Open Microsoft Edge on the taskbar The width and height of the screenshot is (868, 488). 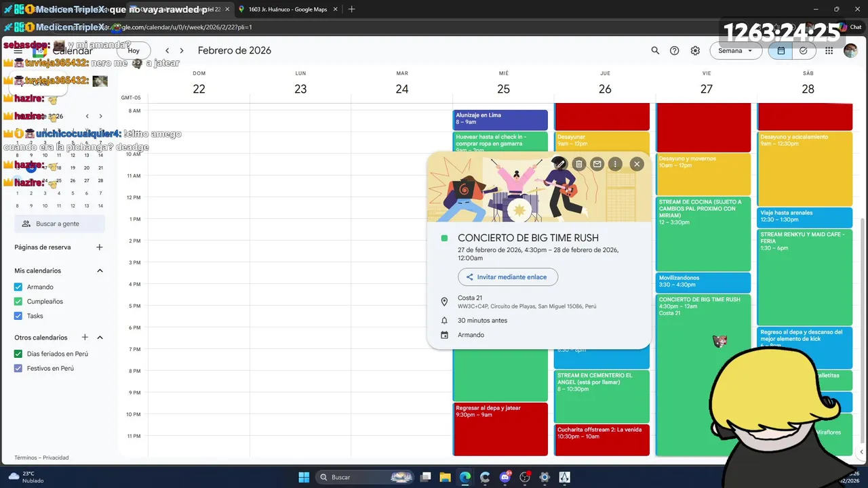(465, 477)
